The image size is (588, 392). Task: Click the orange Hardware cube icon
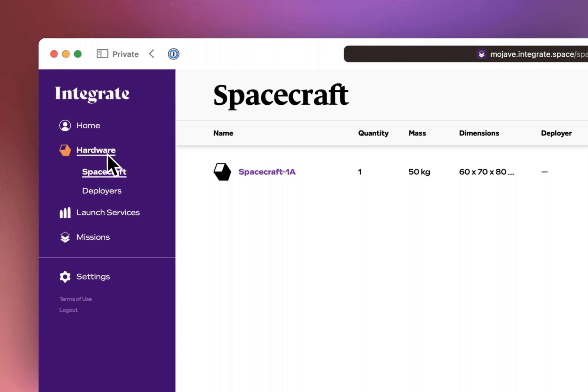pos(65,150)
